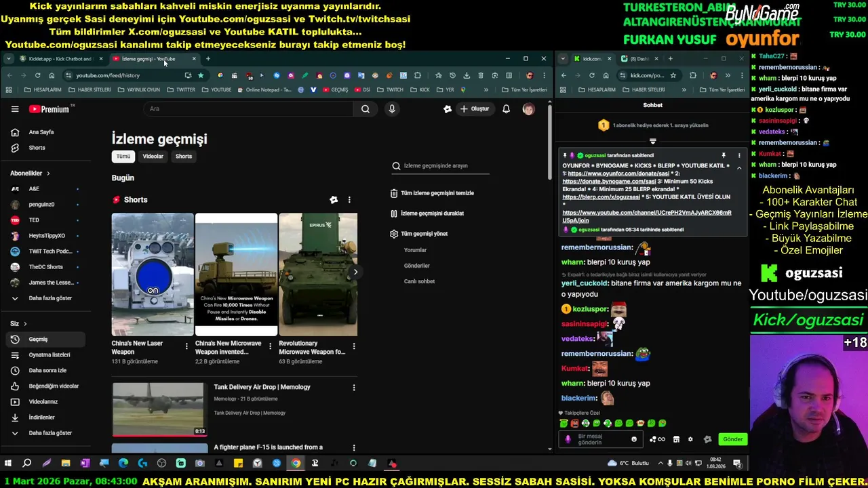Open the Tüm Yer İşaretleri folder in left browser
Viewport: 868px width, 488px height.
pos(524,89)
